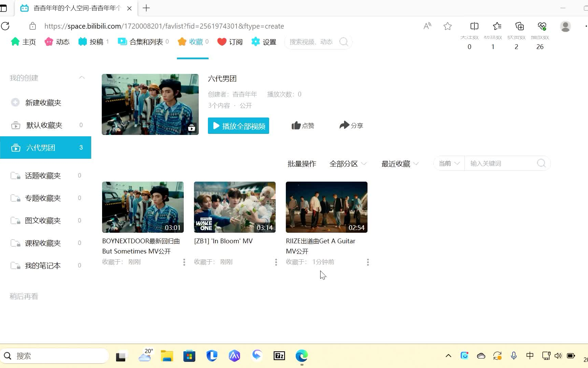
Task: Open the ZB1 In Bloom video thumbnail
Action: (235, 207)
